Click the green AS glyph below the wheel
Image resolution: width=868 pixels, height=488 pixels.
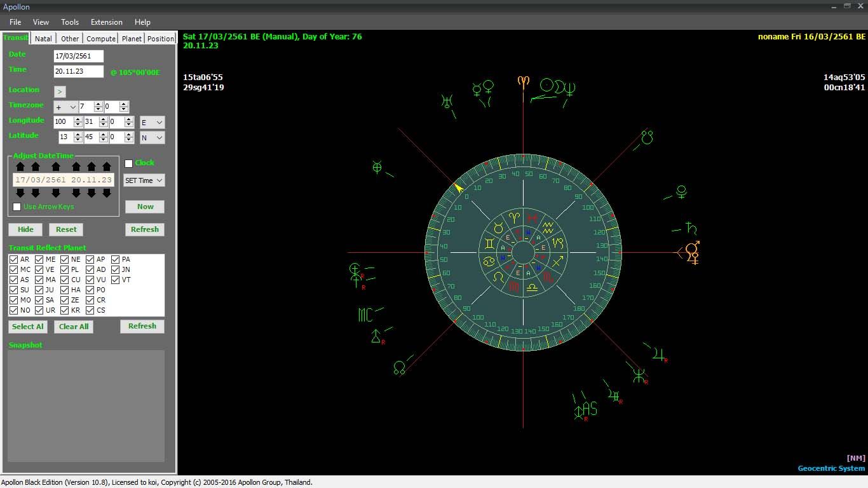pyautogui.click(x=590, y=408)
